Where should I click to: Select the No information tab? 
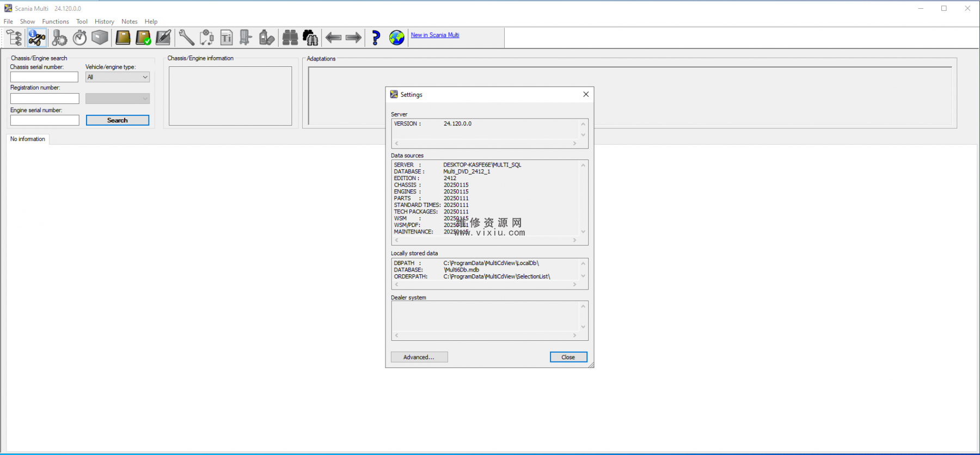(28, 139)
